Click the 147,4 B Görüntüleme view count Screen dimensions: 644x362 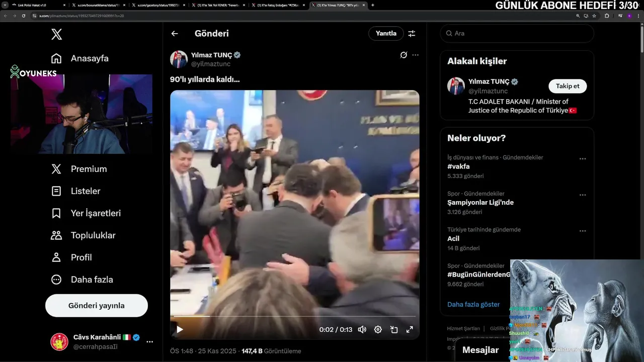pos(271,351)
